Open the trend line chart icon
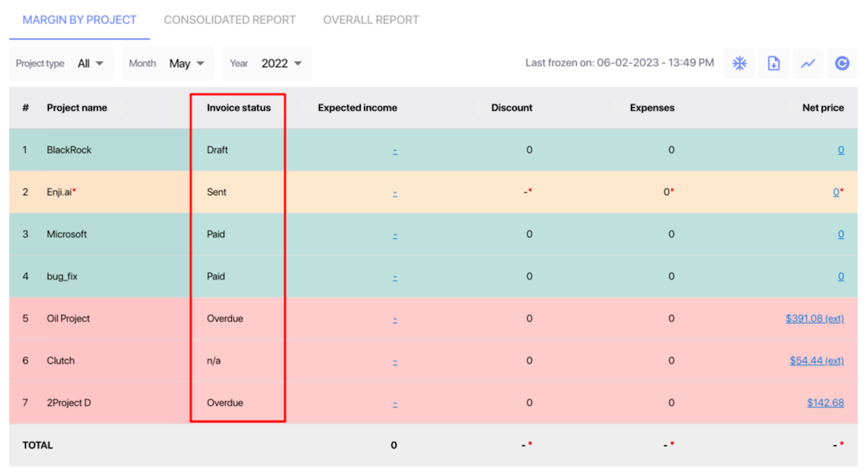The width and height of the screenshot is (868, 472). [x=808, y=64]
